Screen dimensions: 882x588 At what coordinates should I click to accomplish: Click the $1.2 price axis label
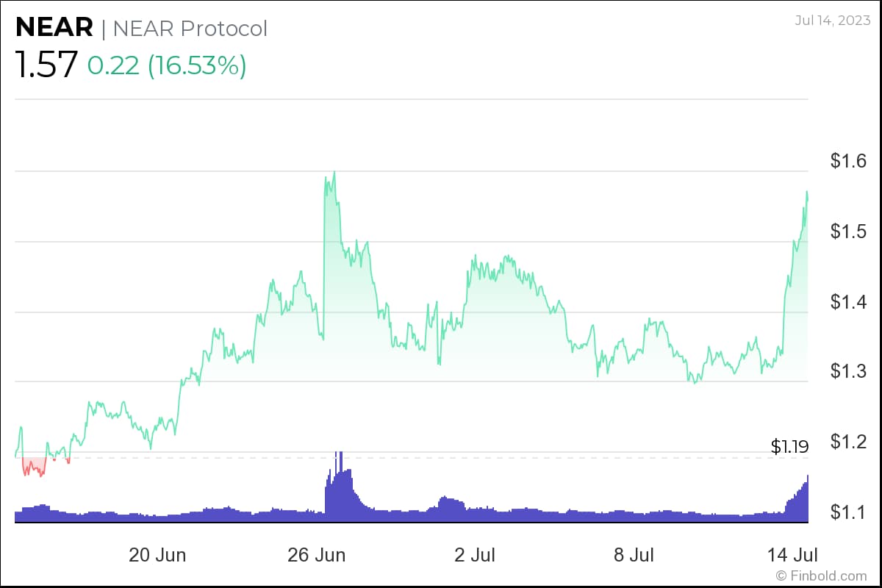[x=847, y=442]
